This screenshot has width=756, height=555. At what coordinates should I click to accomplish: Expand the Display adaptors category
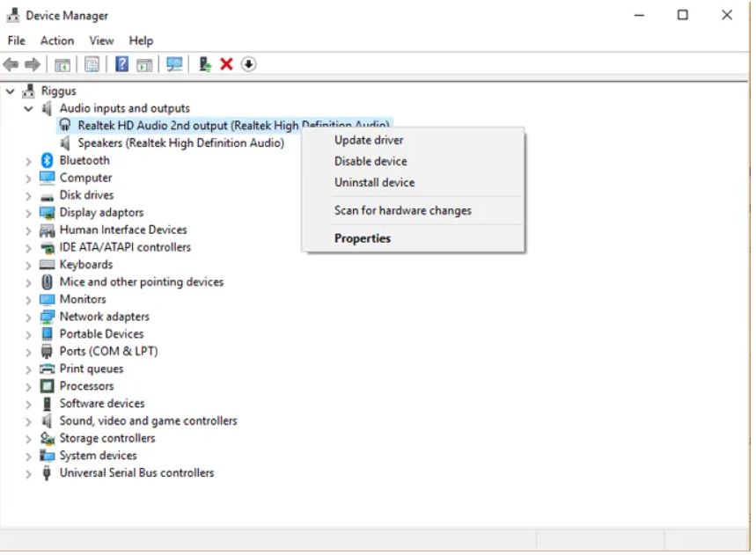(x=28, y=213)
